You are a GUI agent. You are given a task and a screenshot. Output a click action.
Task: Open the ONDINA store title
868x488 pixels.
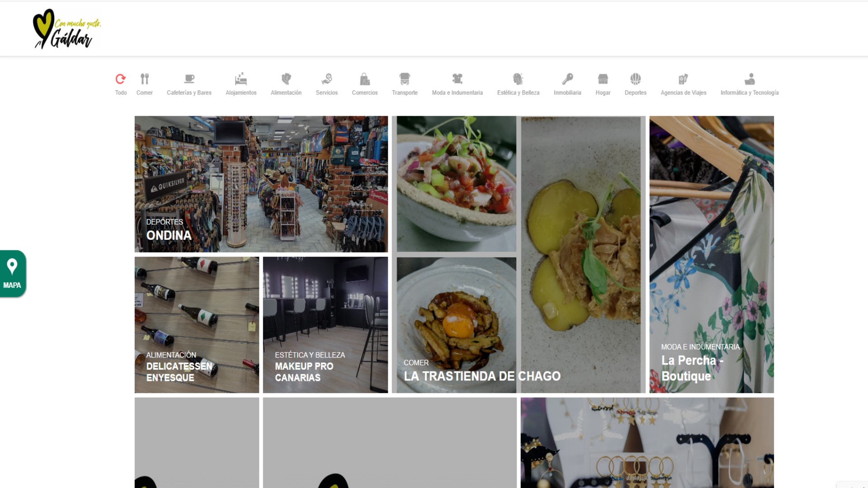click(169, 235)
